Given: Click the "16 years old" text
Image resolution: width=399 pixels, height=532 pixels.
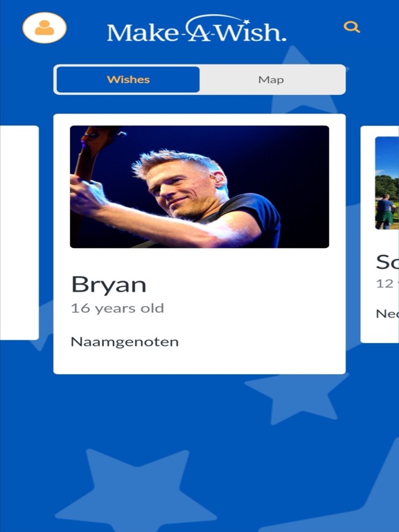Looking at the screenshot, I should [117, 308].
